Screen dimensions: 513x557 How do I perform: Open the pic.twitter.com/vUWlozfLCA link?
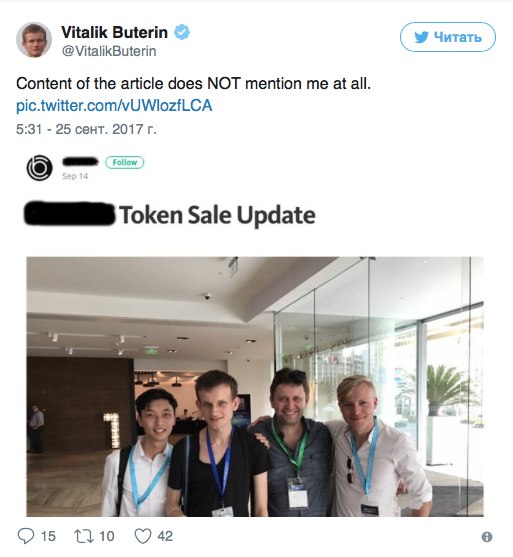click(114, 106)
